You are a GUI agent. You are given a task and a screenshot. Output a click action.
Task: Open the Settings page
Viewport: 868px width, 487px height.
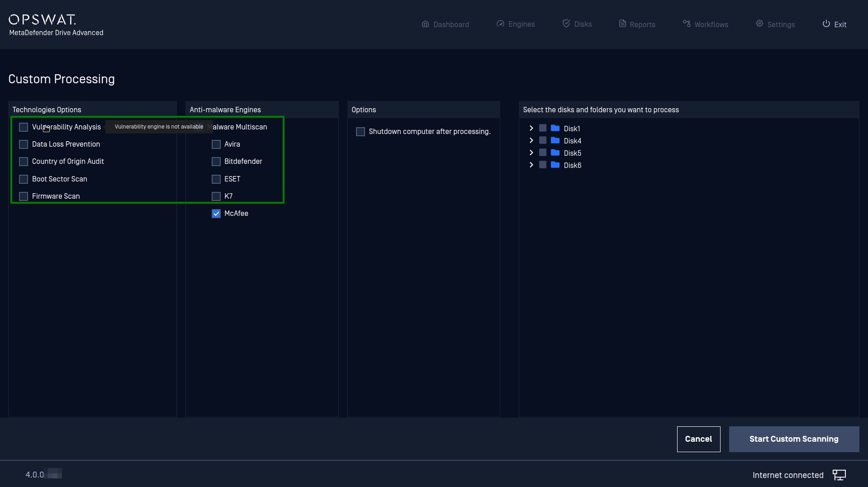(775, 24)
